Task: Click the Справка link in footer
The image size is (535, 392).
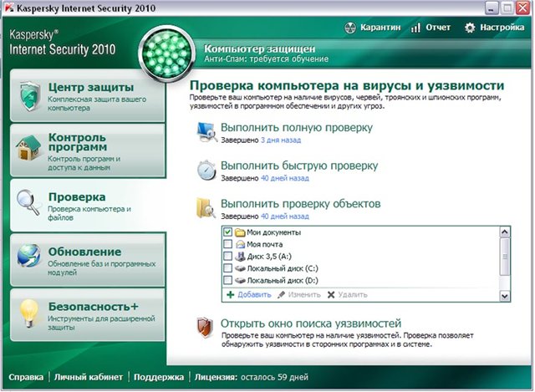Action: (26, 377)
